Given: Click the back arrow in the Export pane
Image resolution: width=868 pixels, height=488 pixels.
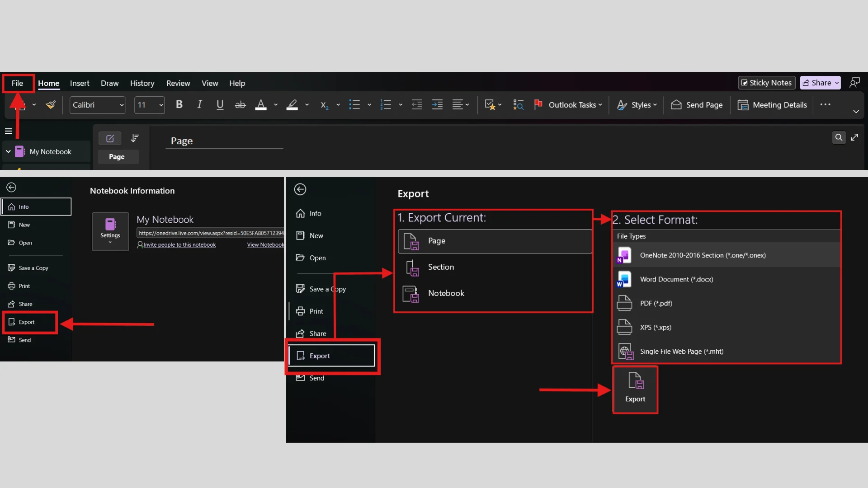Looking at the screenshot, I should (300, 189).
